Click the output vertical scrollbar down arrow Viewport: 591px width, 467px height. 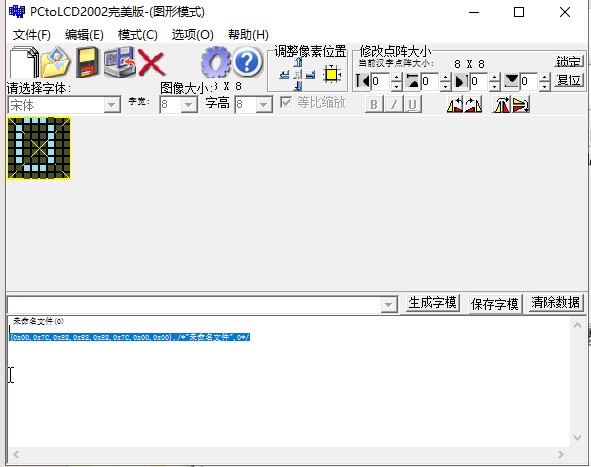click(577, 438)
